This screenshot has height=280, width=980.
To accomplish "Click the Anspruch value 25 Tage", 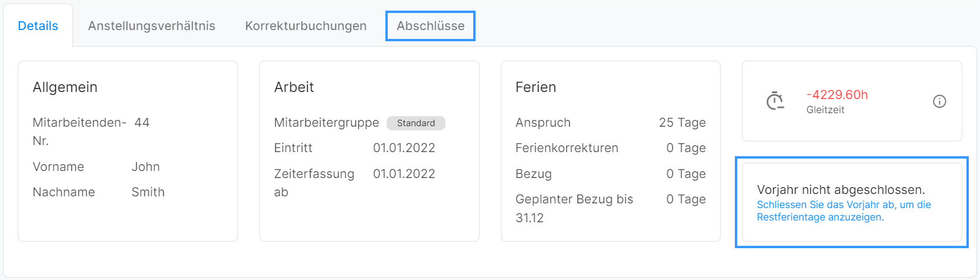I will (682, 123).
